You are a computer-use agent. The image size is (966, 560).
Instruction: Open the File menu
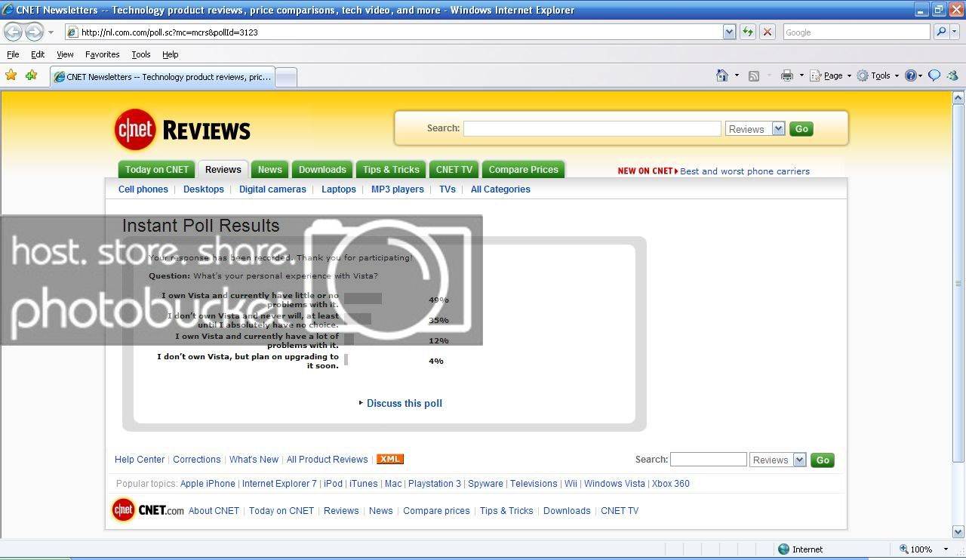click(x=13, y=54)
